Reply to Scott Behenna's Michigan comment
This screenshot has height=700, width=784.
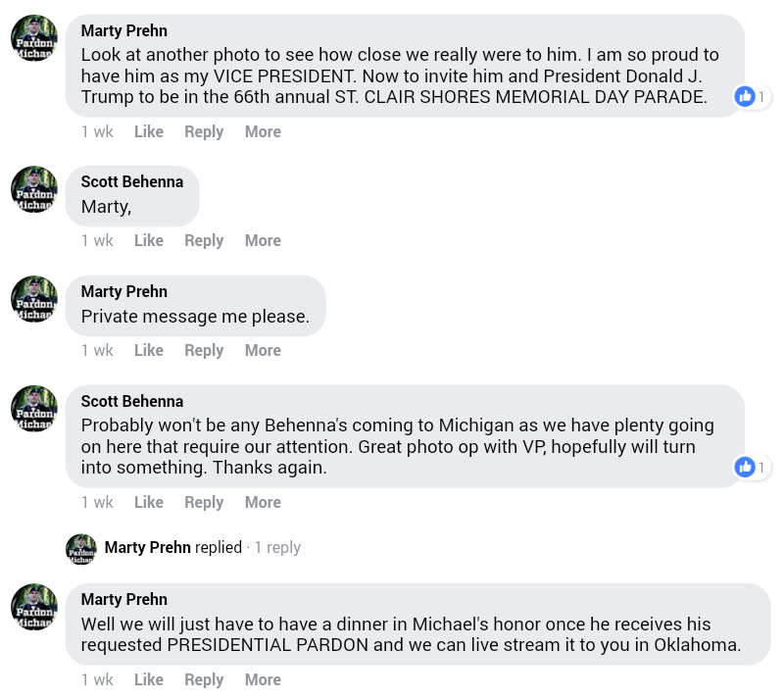[204, 502]
